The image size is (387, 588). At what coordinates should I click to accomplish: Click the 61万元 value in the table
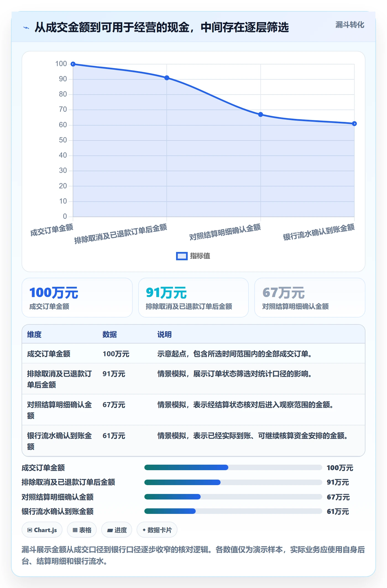(114, 436)
